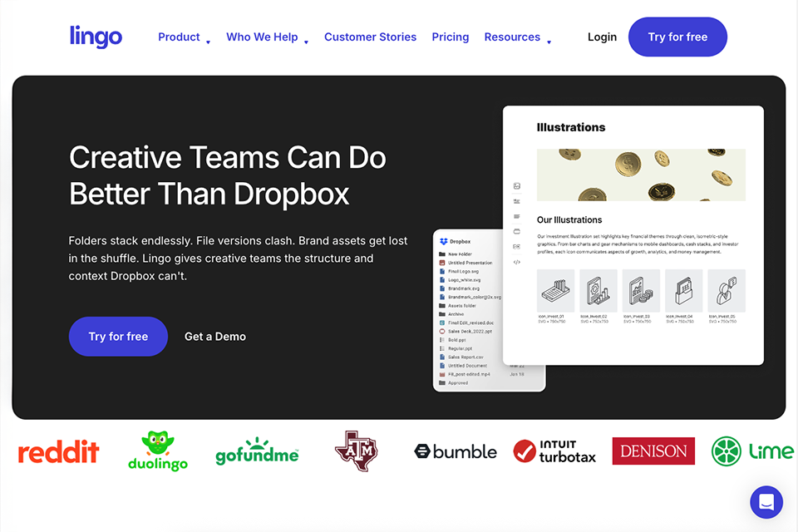Click the gold coins banner image
This screenshot has width=798, height=532.
(641, 175)
